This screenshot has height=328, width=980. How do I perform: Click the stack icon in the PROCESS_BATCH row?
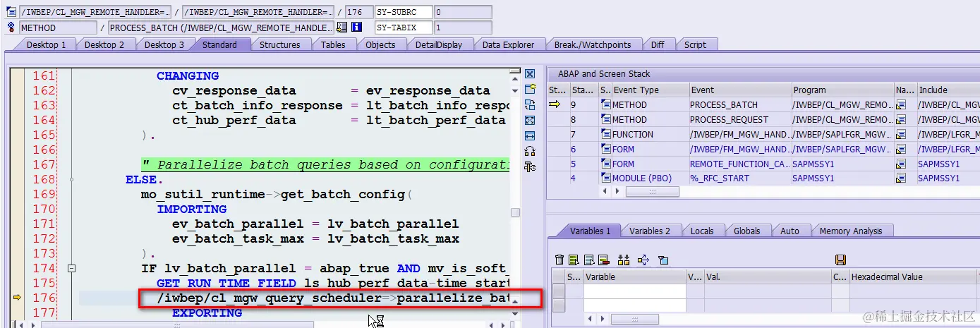coord(605,104)
